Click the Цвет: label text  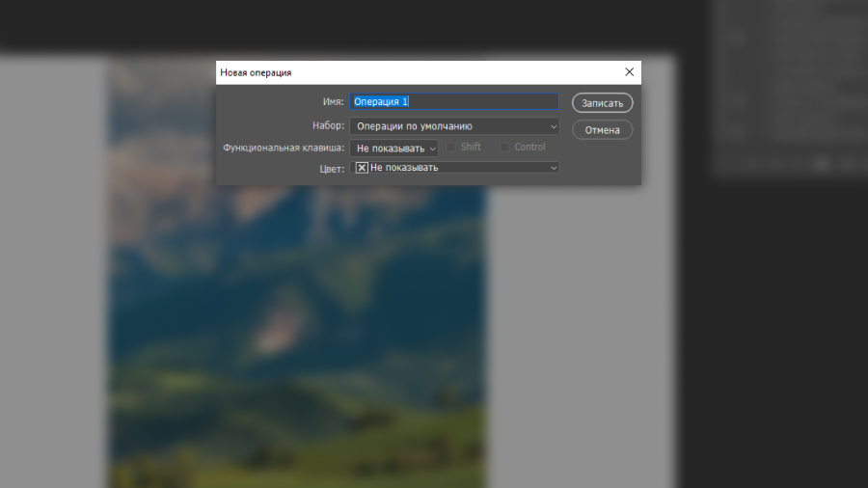[332, 168]
